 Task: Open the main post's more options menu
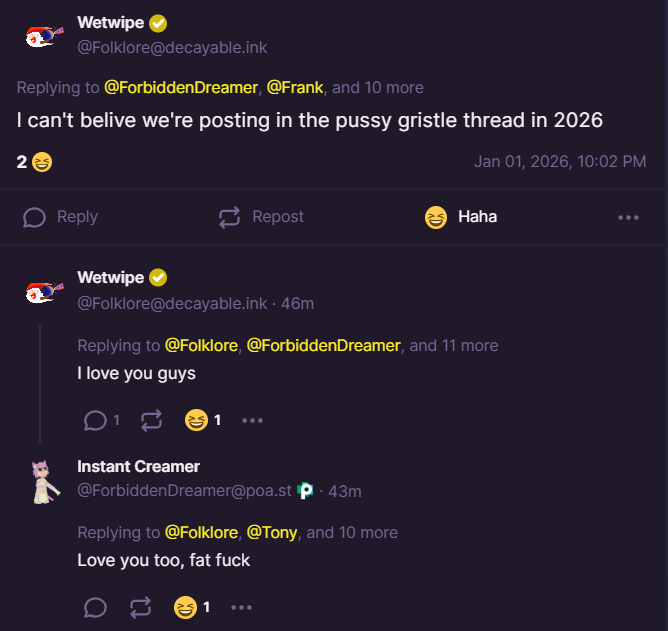tap(628, 217)
